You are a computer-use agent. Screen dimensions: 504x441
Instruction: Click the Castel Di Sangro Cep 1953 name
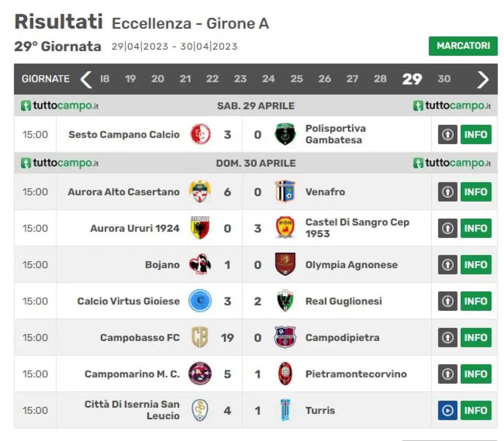tap(357, 228)
